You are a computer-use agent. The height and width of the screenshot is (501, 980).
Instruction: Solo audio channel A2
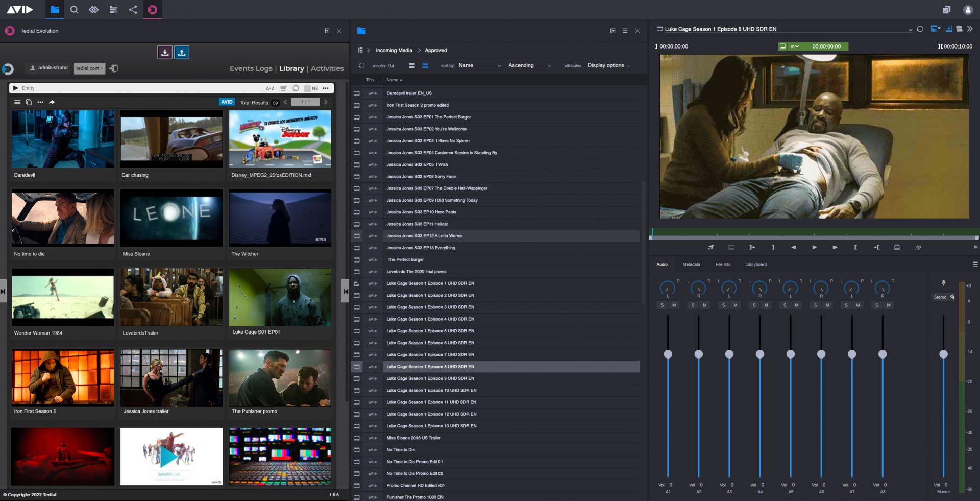[693, 305]
